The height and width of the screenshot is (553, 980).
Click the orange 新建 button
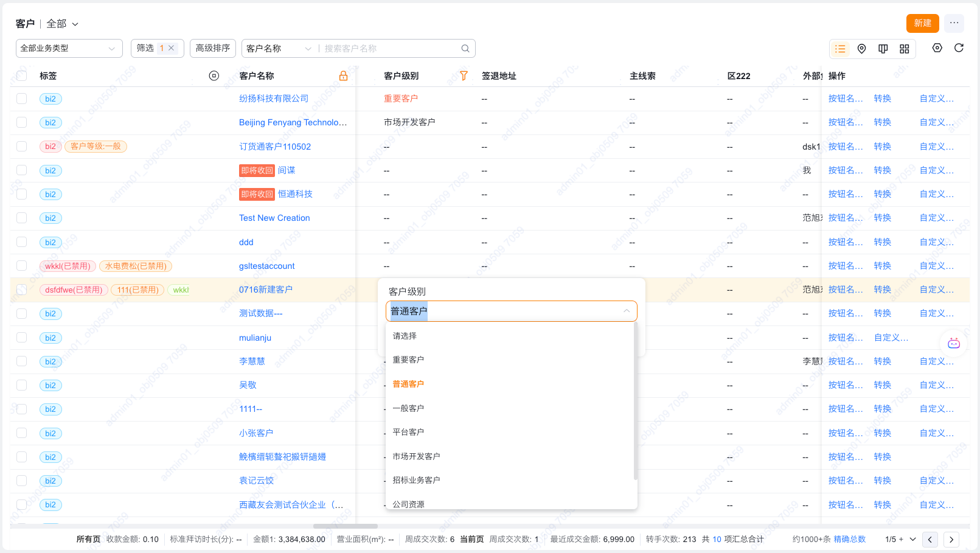(x=922, y=23)
